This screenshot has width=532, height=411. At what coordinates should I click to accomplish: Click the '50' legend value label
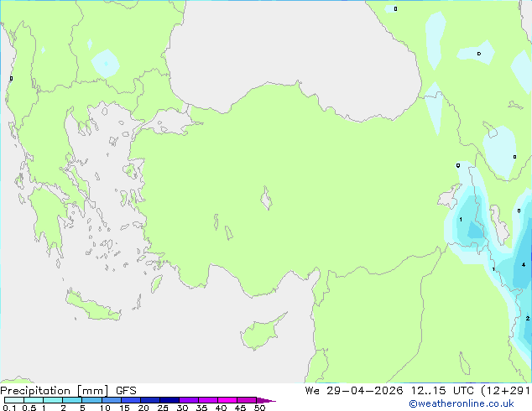pos(260,408)
